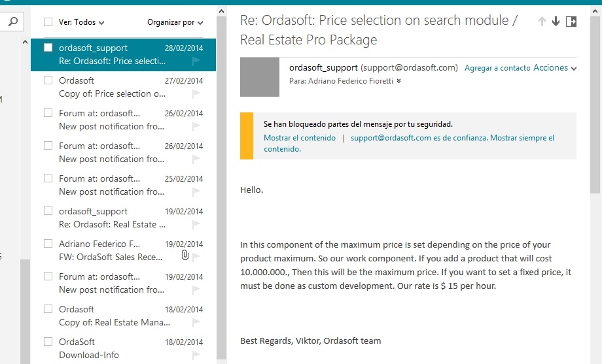Image resolution: width=602 pixels, height=364 pixels.
Task: Click attachment paperclip on FW: OrdaSoft Sales email
Action: point(185,255)
